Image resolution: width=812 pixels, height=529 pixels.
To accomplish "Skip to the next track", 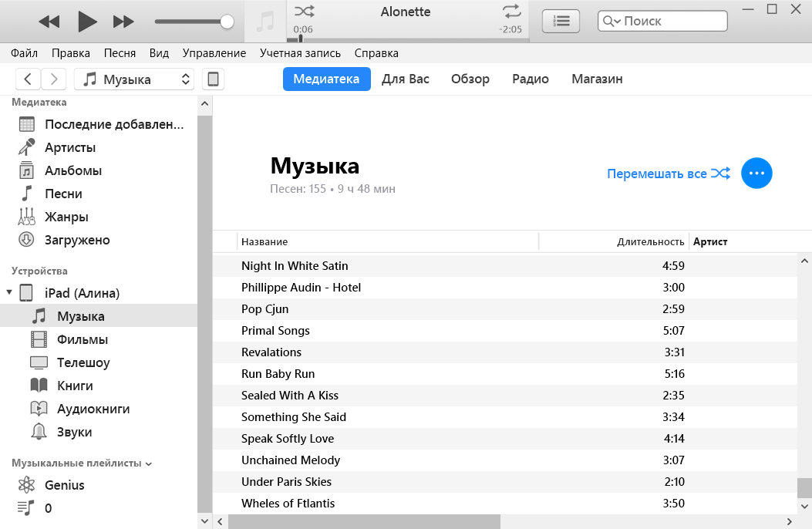I will 123,22.
